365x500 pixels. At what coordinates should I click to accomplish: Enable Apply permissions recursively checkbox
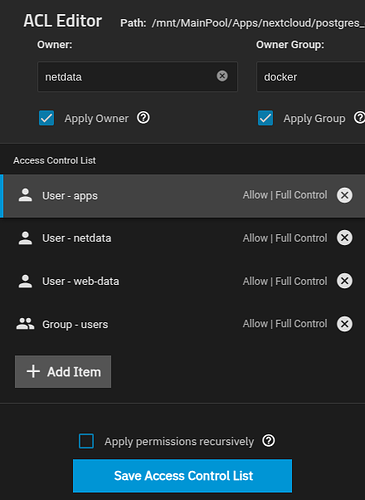[86, 441]
